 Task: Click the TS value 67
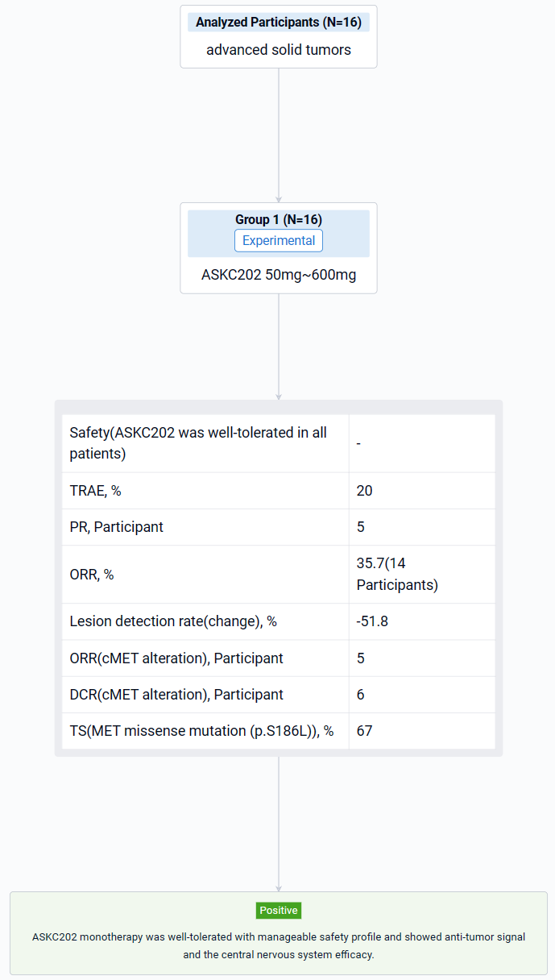[365, 731]
